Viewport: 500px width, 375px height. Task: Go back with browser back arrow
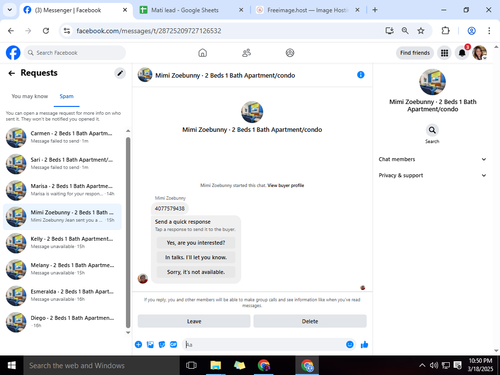tap(11, 31)
